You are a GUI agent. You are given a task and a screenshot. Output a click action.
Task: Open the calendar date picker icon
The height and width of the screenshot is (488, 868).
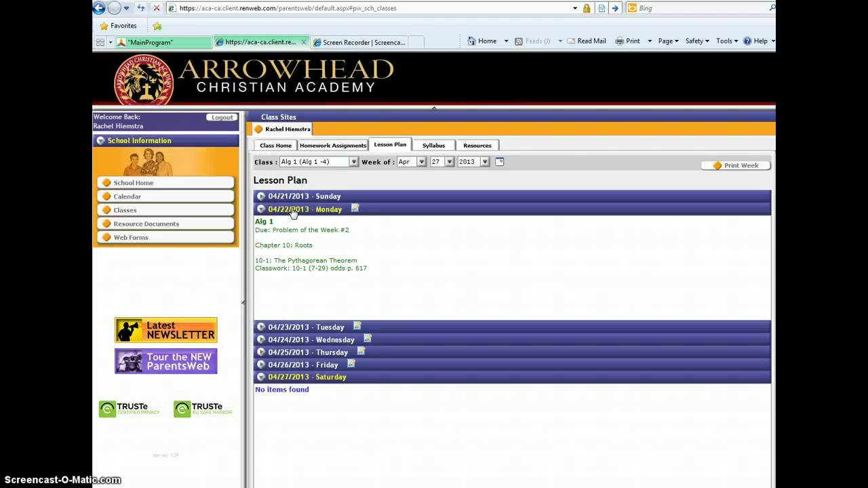(x=500, y=161)
